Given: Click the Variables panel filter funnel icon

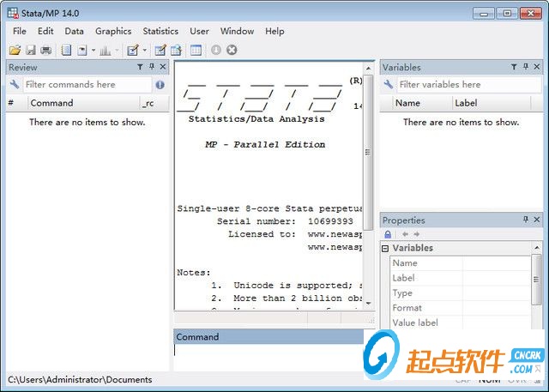Looking at the screenshot, I should pos(514,67).
